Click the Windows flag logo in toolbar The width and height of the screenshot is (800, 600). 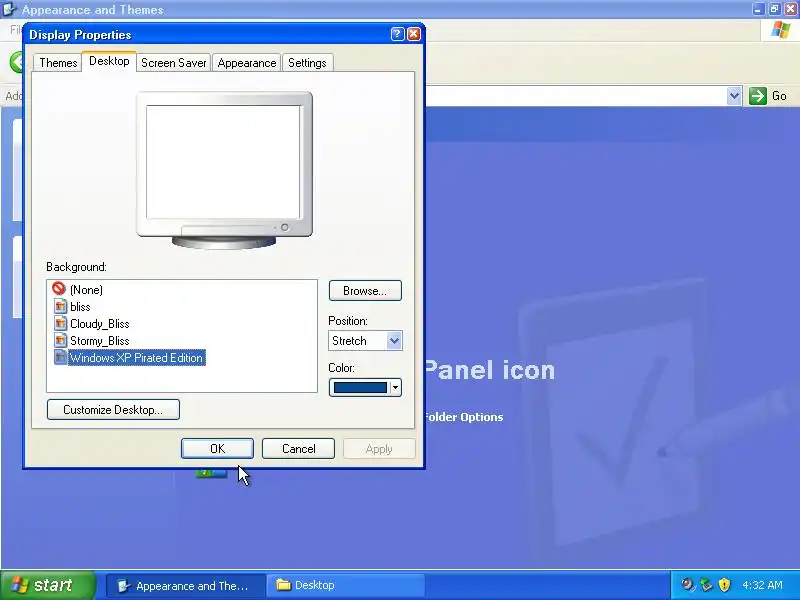[781, 30]
